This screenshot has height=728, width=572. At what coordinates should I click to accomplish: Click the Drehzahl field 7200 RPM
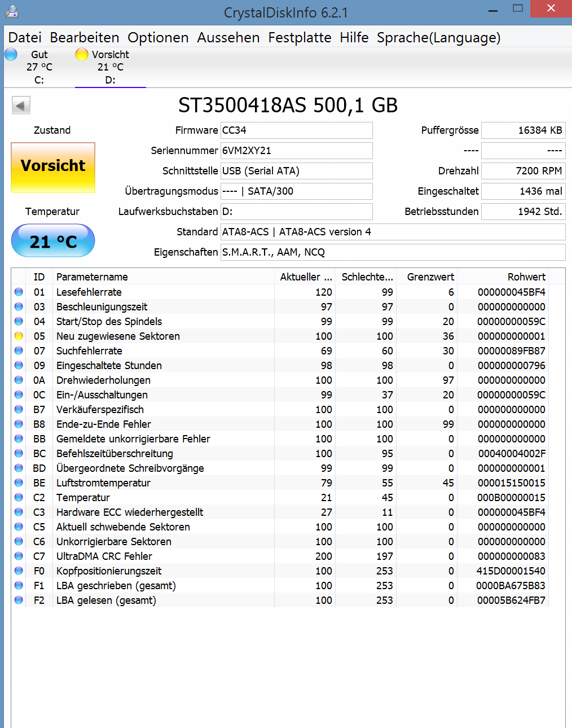(523, 171)
